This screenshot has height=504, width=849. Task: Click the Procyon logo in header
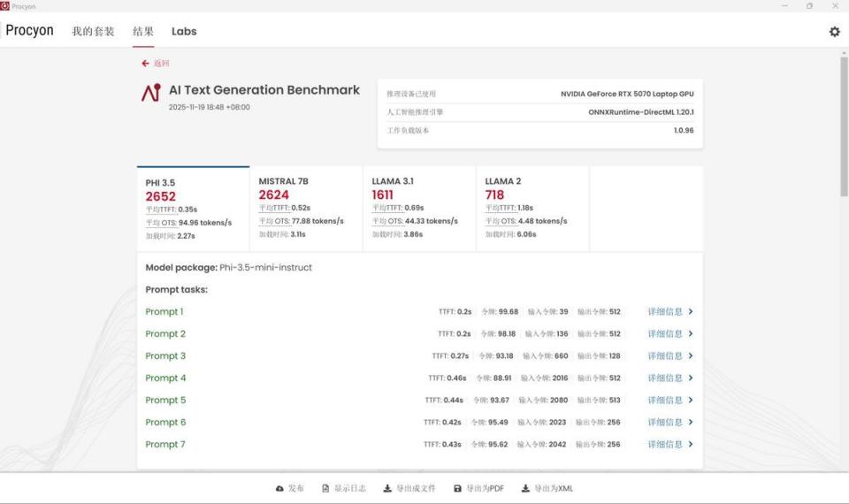[29, 31]
